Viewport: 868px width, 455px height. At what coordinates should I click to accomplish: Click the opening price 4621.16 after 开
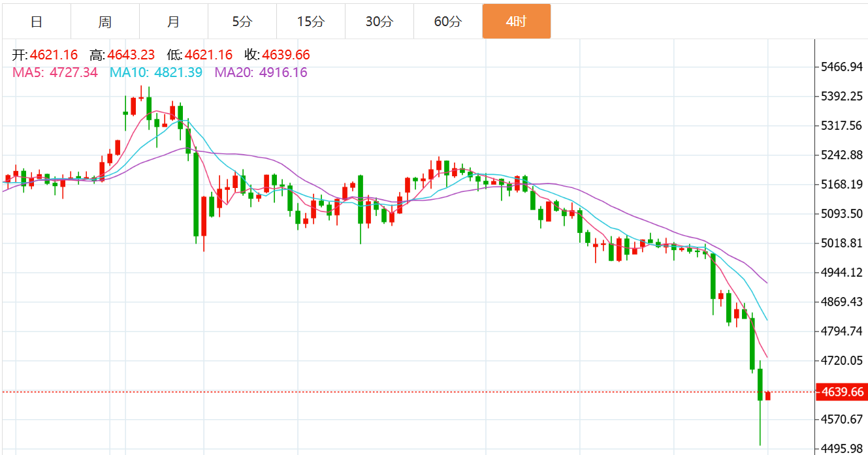54,55
